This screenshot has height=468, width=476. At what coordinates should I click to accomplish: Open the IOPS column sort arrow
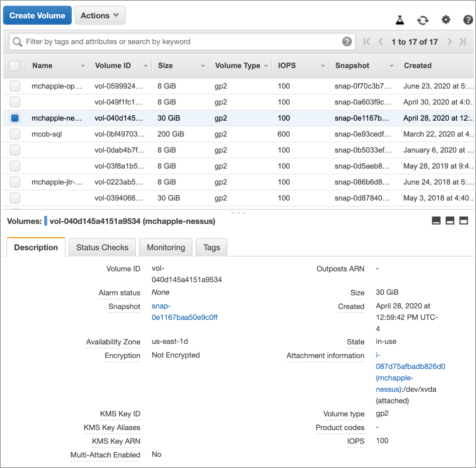[323, 66]
